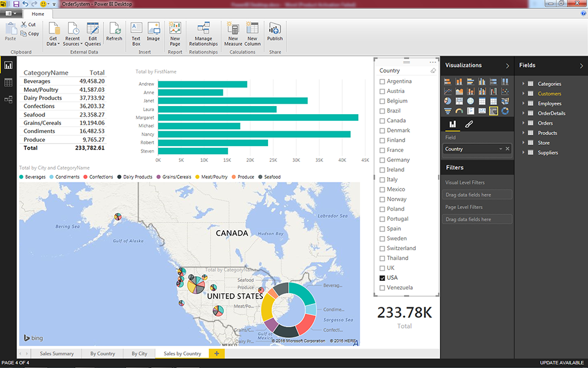The width and height of the screenshot is (588, 368).
Task: Click the Refresh ribbon icon
Action: (x=114, y=32)
